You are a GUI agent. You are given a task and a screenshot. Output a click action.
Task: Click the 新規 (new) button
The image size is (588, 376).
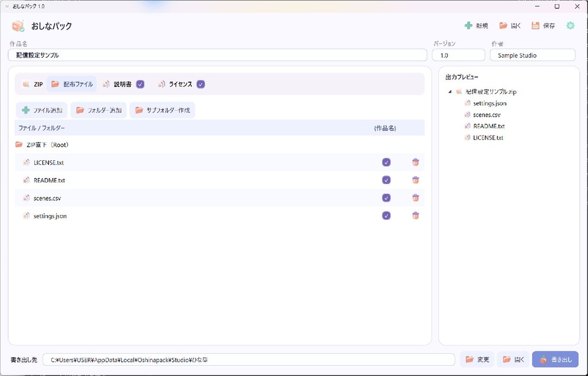(x=476, y=25)
